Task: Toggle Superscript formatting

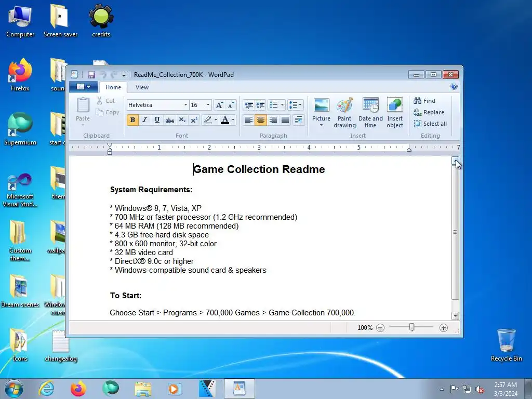Action: coord(194,120)
